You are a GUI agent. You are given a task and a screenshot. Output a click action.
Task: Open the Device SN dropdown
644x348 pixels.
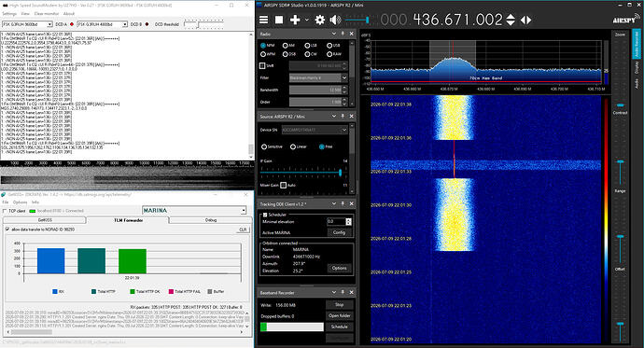[x=315, y=130]
